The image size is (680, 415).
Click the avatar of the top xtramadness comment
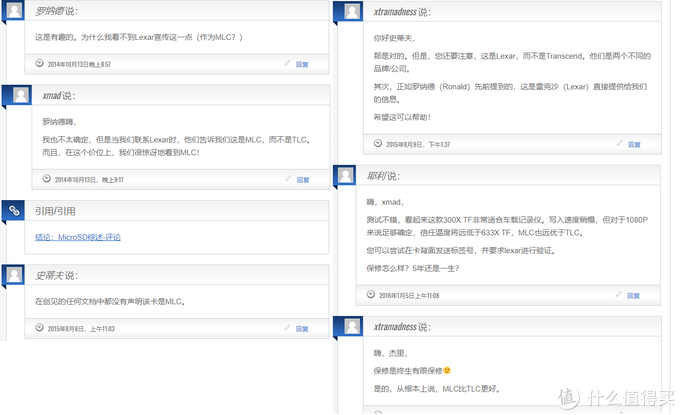352,11
